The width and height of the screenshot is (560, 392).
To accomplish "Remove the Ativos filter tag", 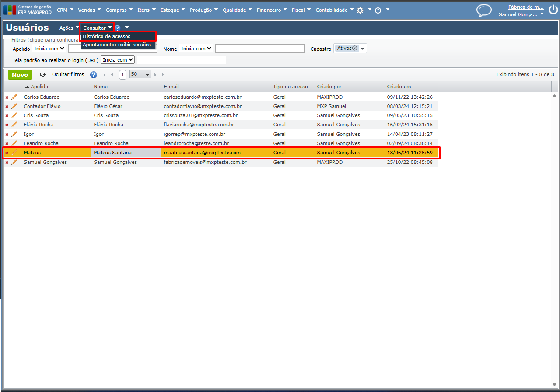I will click(355, 49).
